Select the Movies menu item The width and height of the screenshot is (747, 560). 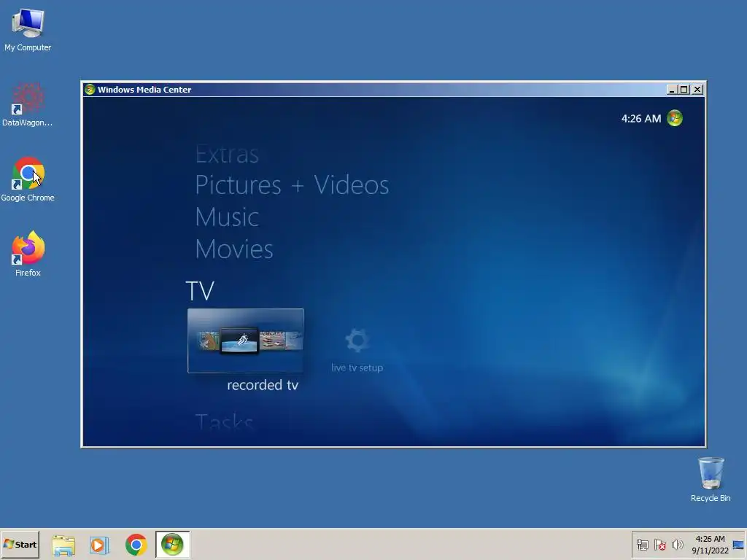[x=234, y=249]
